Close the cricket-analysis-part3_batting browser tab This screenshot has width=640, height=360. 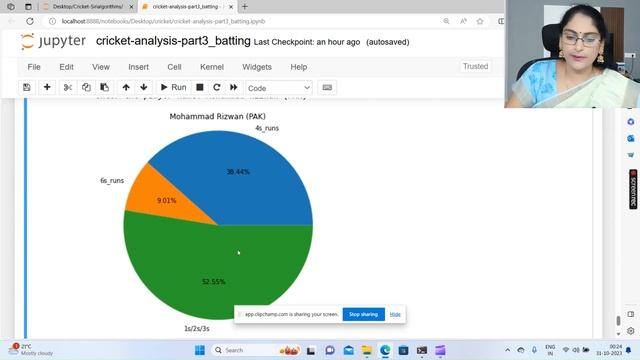click(x=231, y=7)
